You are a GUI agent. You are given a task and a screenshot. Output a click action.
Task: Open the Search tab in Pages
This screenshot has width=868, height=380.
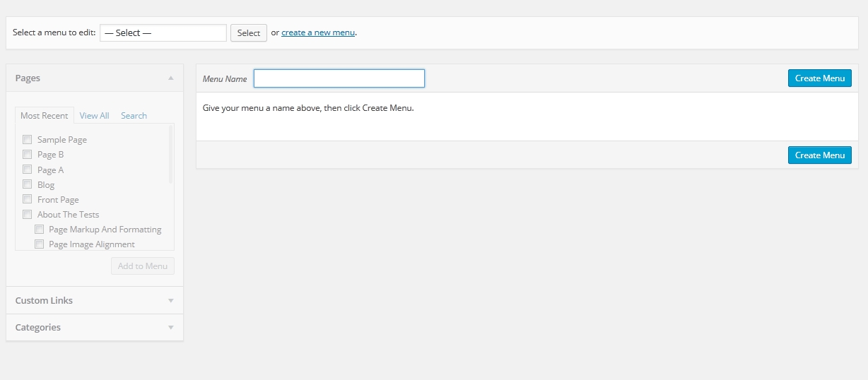(134, 116)
